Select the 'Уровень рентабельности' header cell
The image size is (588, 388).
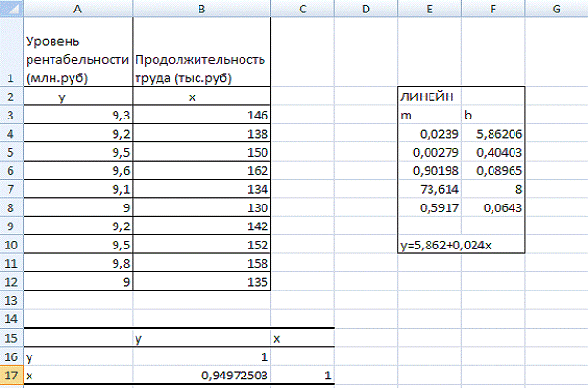click(x=77, y=59)
